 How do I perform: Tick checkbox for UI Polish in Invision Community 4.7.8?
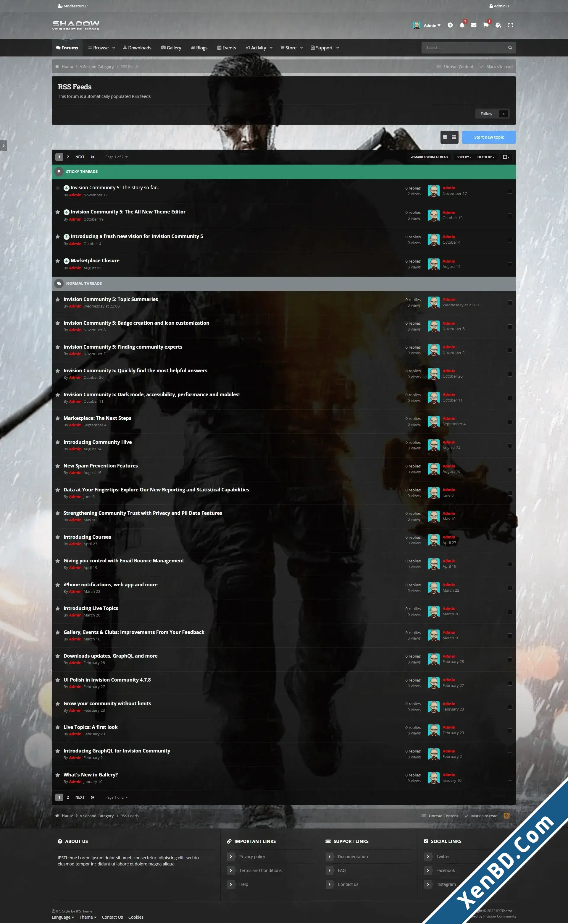510,684
